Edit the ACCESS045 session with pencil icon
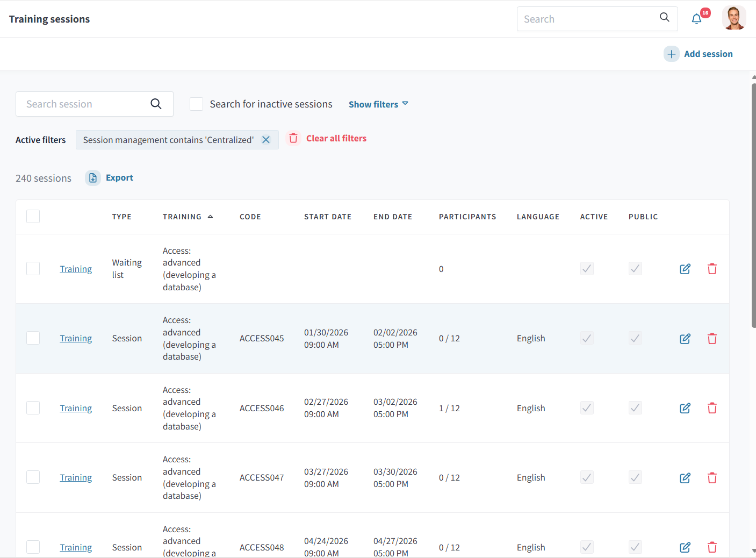This screenshot has width=756, height=558. 685,339
